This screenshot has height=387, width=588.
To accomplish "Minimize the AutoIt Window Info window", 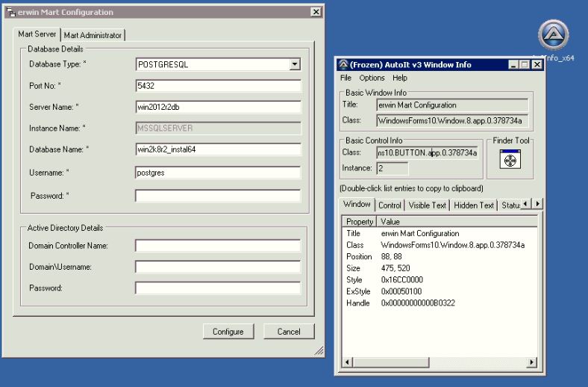I will [513, 64].
